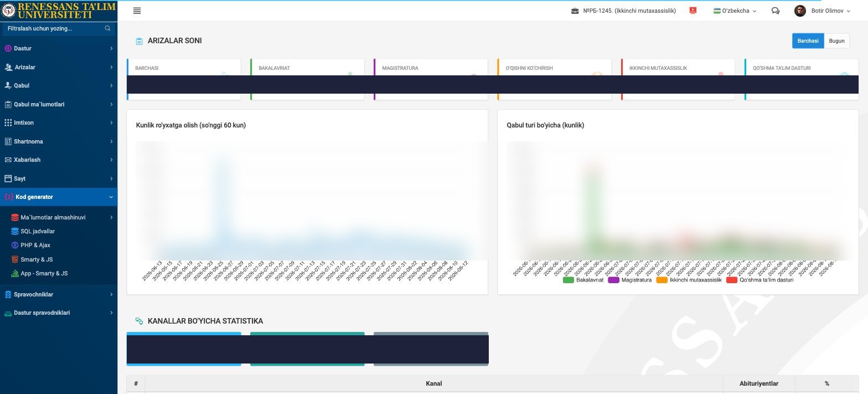Click the Smarty & JS HTML5 icon

coord(15,259)
